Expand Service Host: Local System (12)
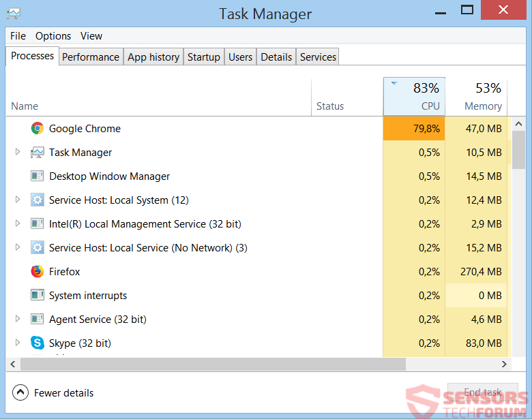Viewport: 532px width, 419px height. click(18, 200)
